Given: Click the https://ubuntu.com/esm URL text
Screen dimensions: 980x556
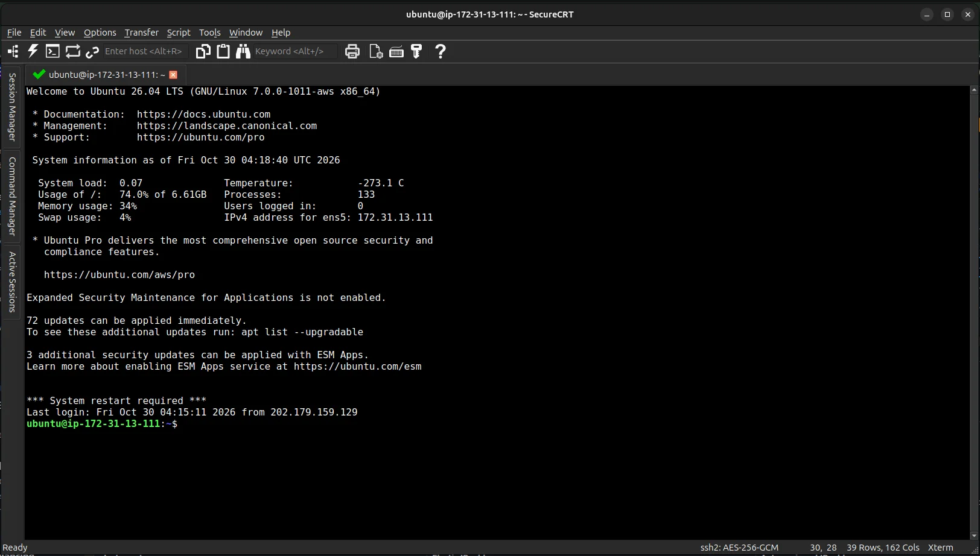Looking at the screenshot, I should [x=358, y=367].
